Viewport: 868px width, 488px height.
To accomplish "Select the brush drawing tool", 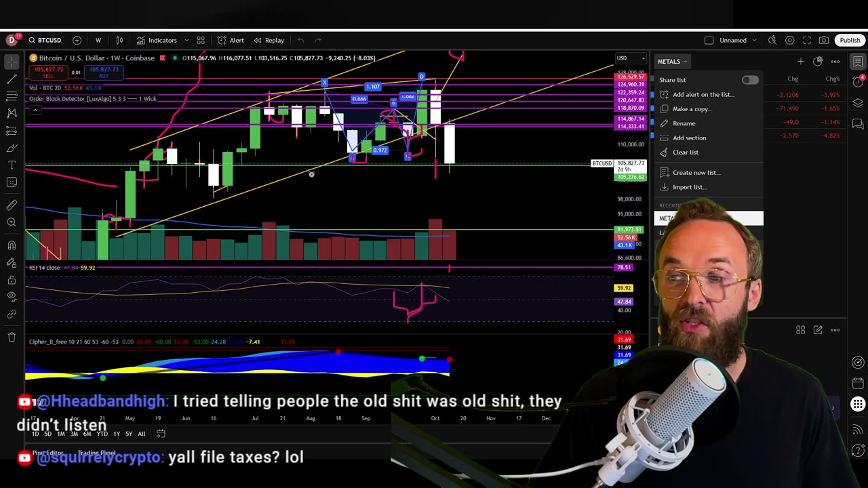I will (12, 148).
